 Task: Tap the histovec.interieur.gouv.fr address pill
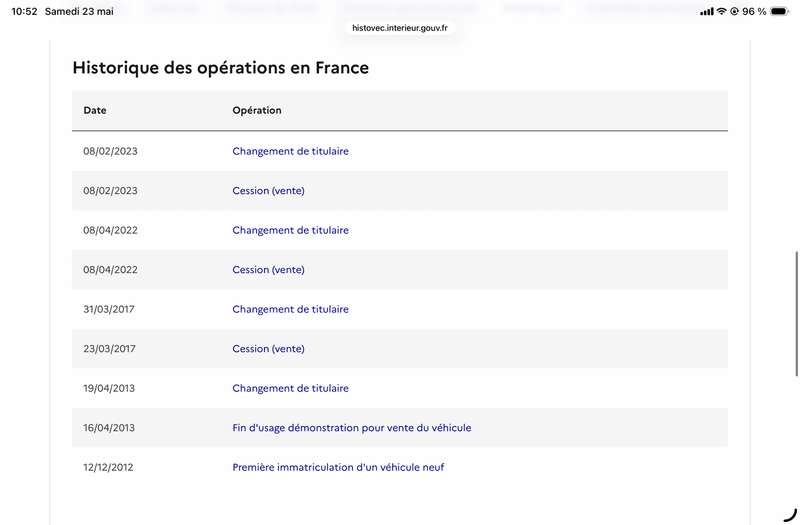coord(400,28)
